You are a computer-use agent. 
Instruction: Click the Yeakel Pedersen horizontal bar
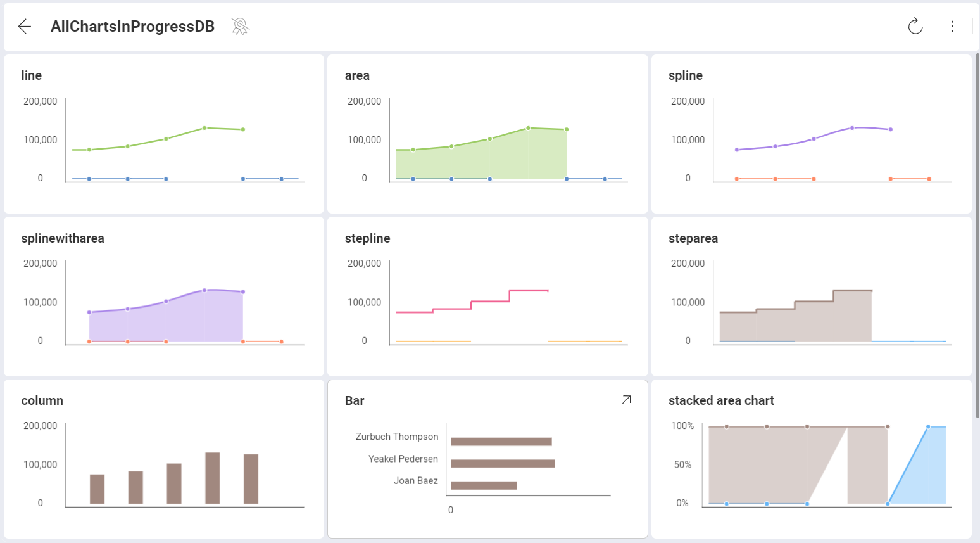tap(503, 464)
